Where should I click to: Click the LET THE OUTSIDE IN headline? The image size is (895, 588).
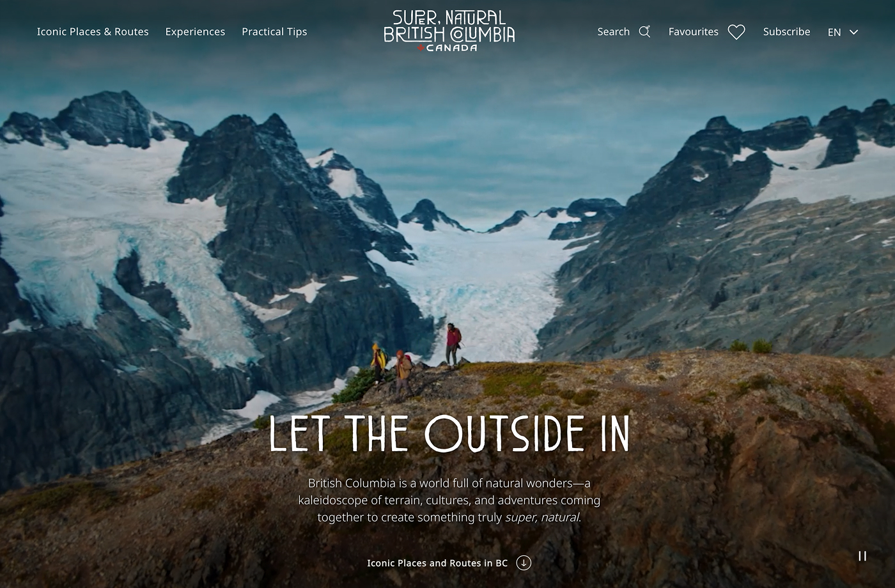pos(449,434)
